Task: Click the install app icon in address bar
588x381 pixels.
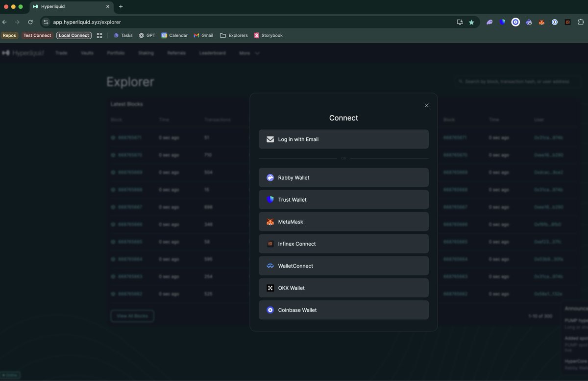Action: pos(460,22)
